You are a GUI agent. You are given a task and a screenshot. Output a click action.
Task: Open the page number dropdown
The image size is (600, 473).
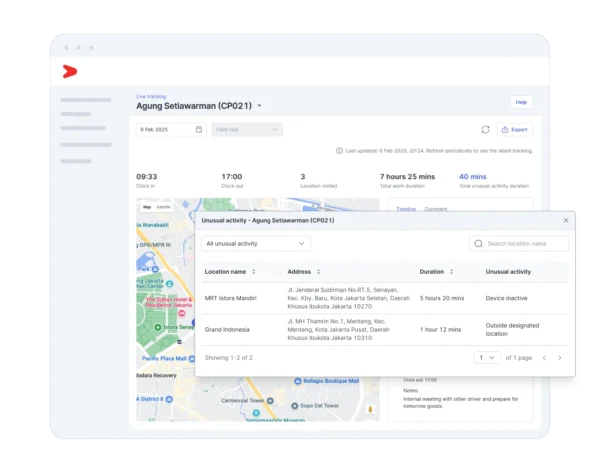point(487,357)
